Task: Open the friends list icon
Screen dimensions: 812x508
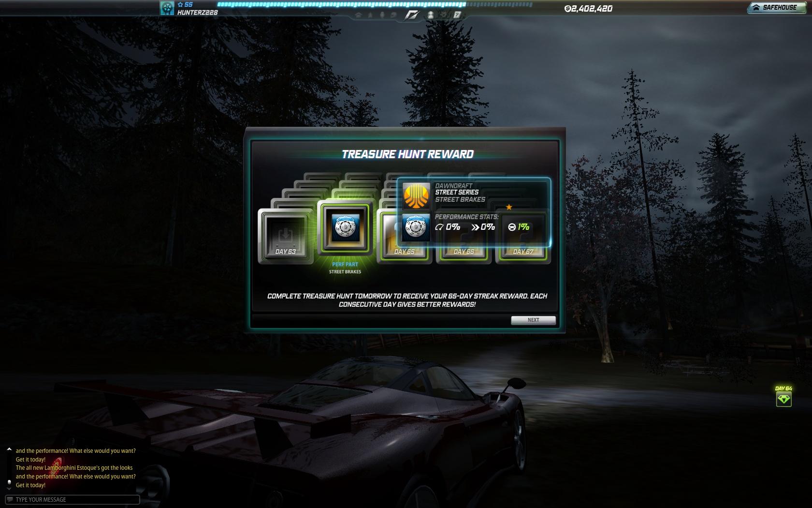Action: (x=430, y=15)
